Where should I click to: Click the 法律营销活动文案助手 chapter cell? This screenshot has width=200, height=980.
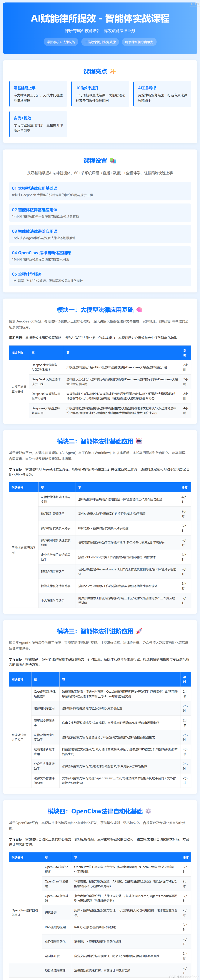click(45, 737)
